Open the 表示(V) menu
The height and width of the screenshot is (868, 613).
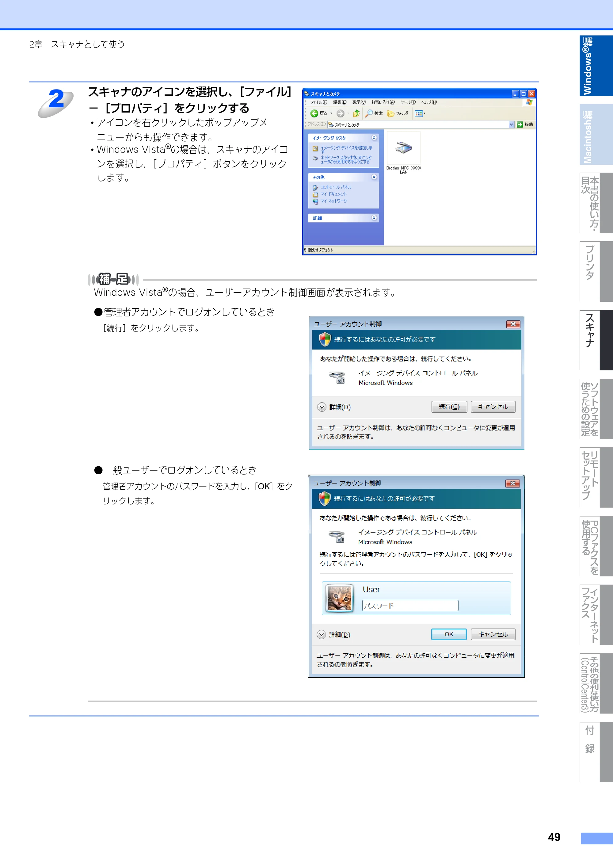pyautogui.click(x=359, y=102)
